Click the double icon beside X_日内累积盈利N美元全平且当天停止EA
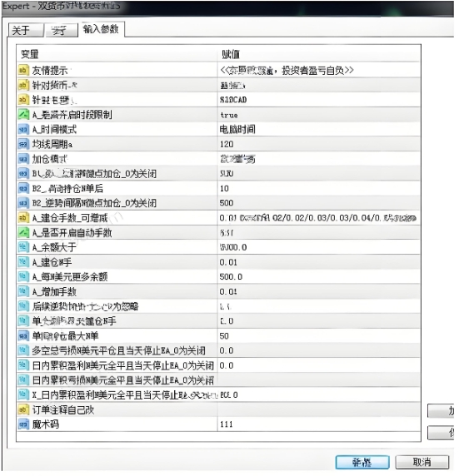The width and height of the screenshot is (459, 476). [23, 395]
